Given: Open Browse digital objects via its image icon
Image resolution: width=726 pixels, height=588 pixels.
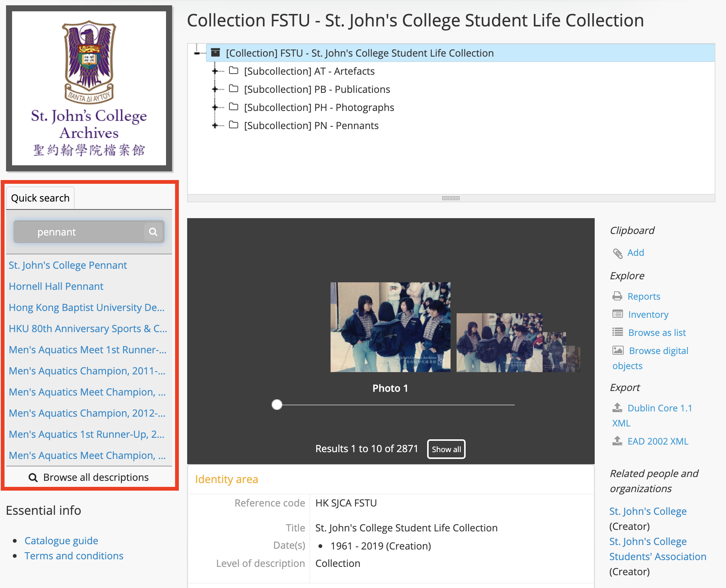Looking at the screenshot, I should (618, 350).
